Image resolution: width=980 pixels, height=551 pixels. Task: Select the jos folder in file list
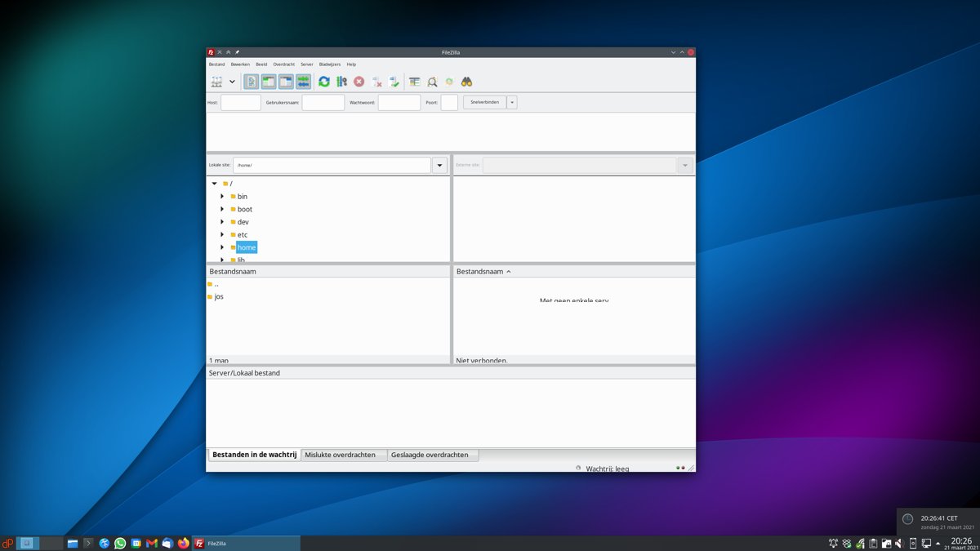(216, 296)
